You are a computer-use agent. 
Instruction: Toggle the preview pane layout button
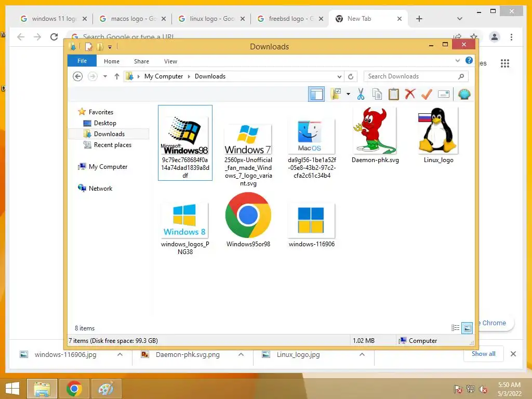pyautogui.click(x=316, y=94)
